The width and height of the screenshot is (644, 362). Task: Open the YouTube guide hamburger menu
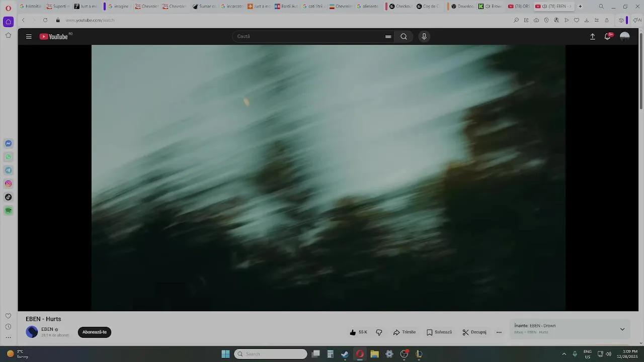(x=29, y=36)
